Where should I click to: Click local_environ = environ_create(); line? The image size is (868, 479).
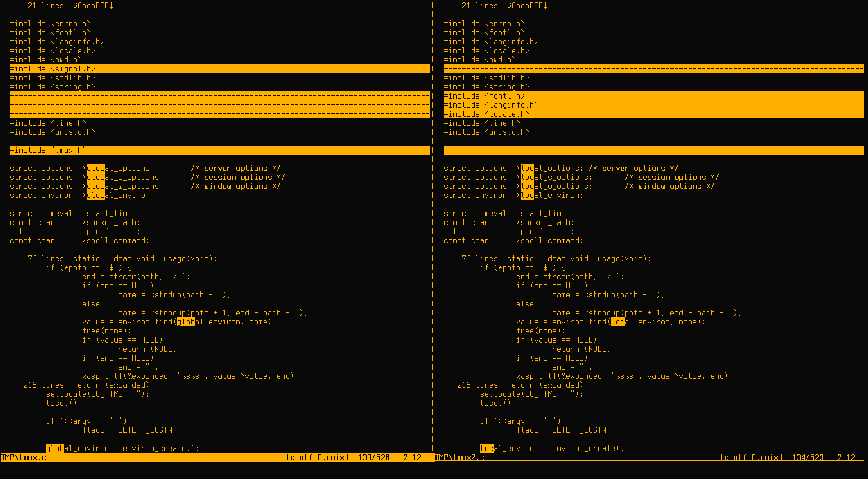(x=555, y=448)
